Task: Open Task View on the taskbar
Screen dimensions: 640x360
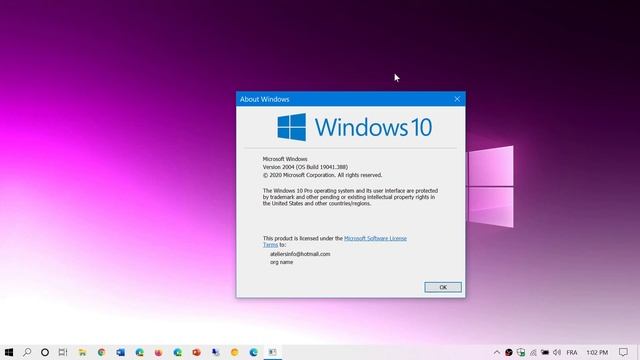Action: point(63,352)
